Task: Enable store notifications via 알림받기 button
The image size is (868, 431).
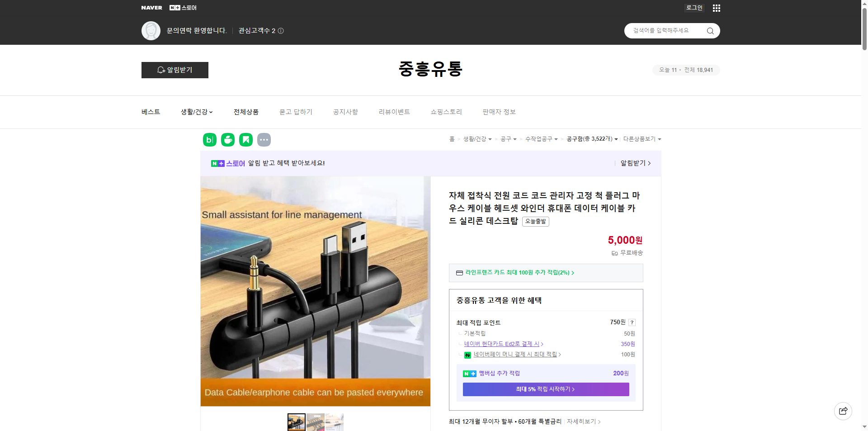Action: (175, 70)
